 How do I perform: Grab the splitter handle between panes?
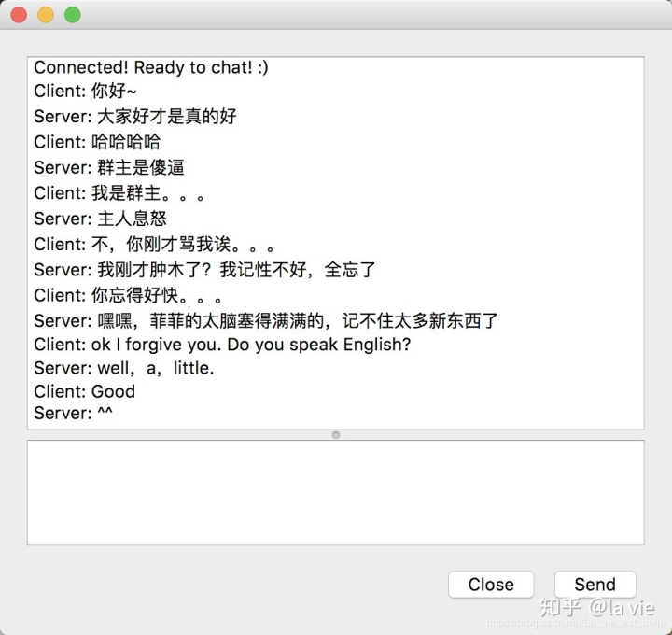[x=336, y=435]
